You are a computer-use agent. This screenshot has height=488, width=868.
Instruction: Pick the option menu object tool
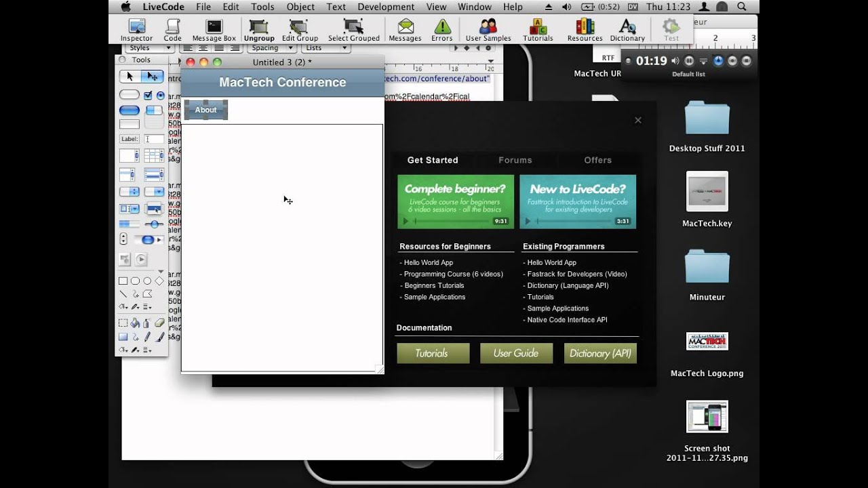[130, 192]
